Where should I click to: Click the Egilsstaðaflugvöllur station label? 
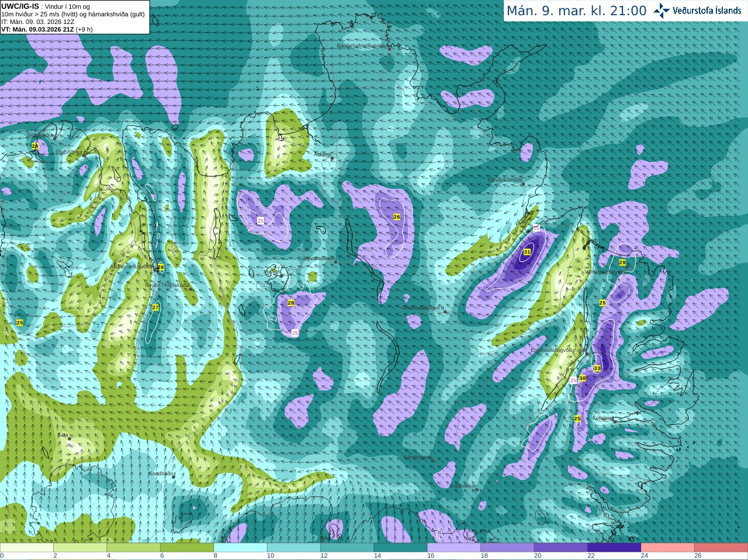coord(557,350)
